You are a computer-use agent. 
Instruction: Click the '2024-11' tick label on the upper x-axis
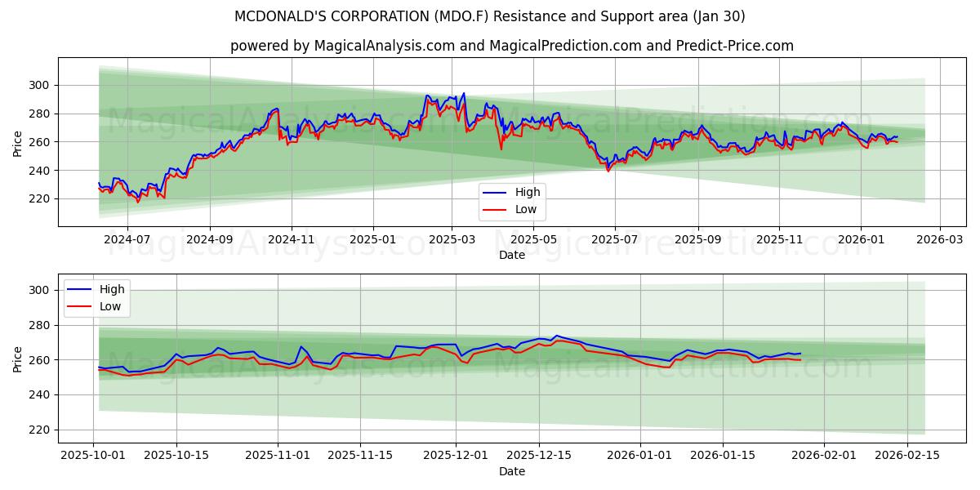click(x=292, y=240)
